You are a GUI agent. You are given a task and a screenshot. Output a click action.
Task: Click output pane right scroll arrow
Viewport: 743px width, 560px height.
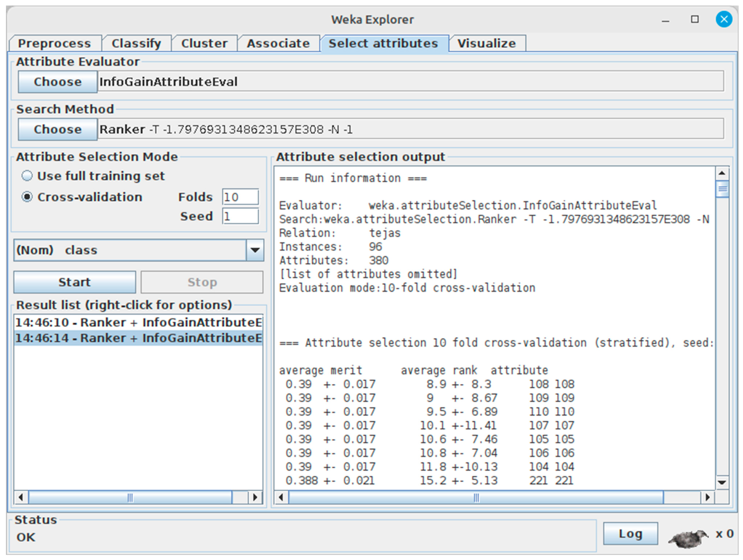click(x=708, y=497)
